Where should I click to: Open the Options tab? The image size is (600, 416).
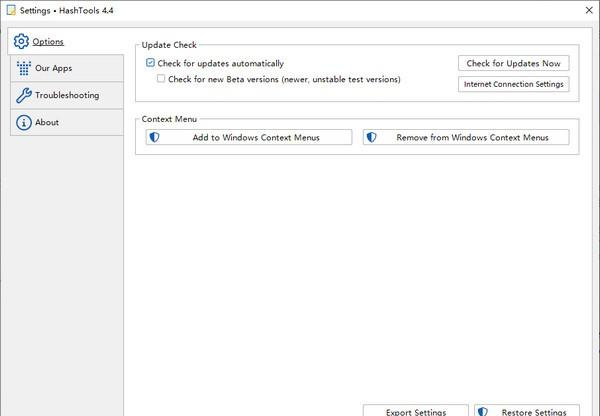[66, 41]
